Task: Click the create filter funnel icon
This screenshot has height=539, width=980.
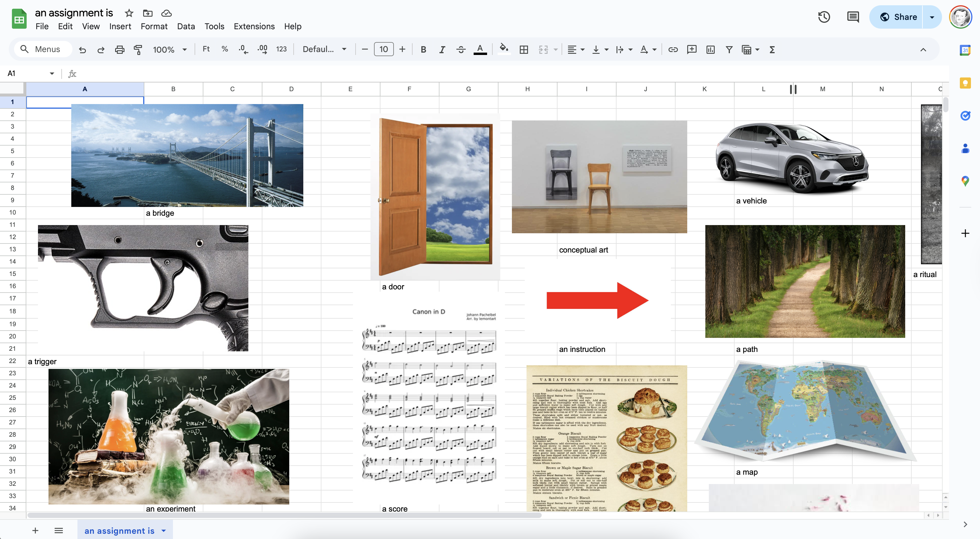Action: tap(729, 49)
